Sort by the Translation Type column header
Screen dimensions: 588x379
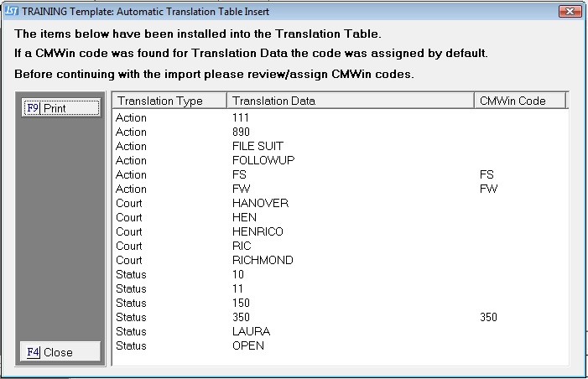point(169,101)
